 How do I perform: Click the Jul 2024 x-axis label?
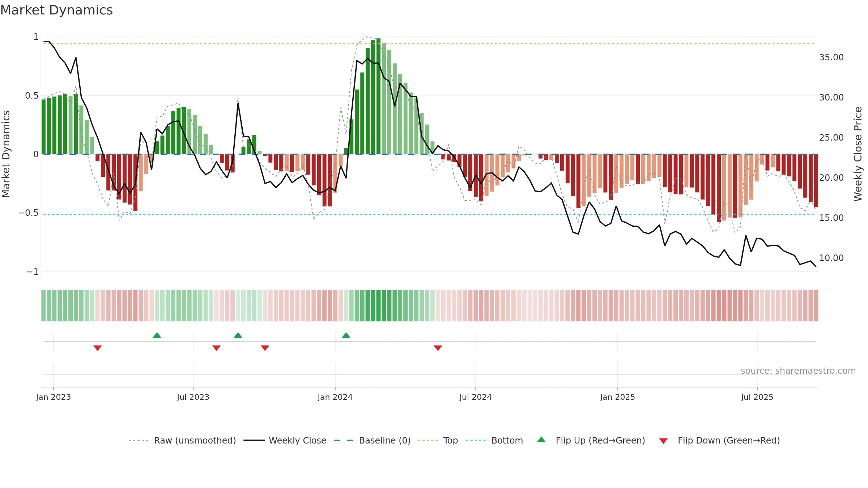pyautogui.click(x=476, y=397)
